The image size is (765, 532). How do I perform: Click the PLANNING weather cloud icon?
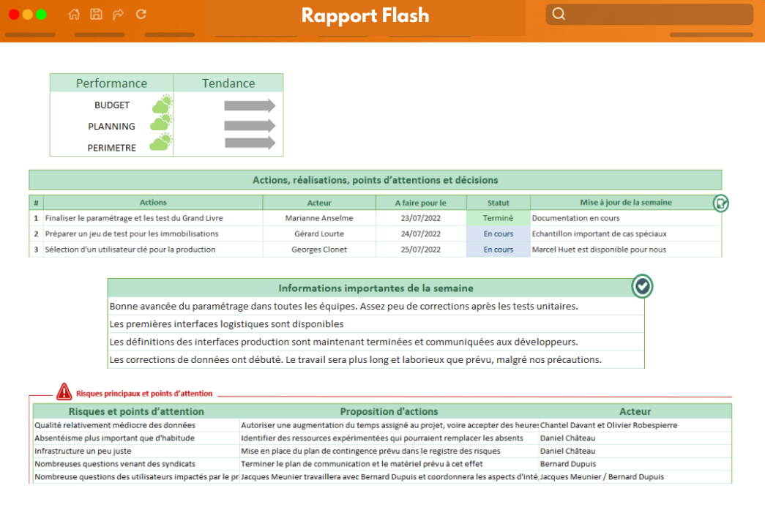click(161, 123)
